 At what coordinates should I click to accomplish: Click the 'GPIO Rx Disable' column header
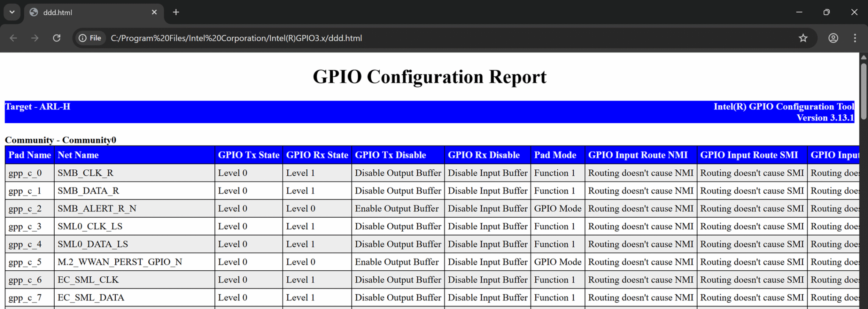pyautogui.click(x=487, y=155)
